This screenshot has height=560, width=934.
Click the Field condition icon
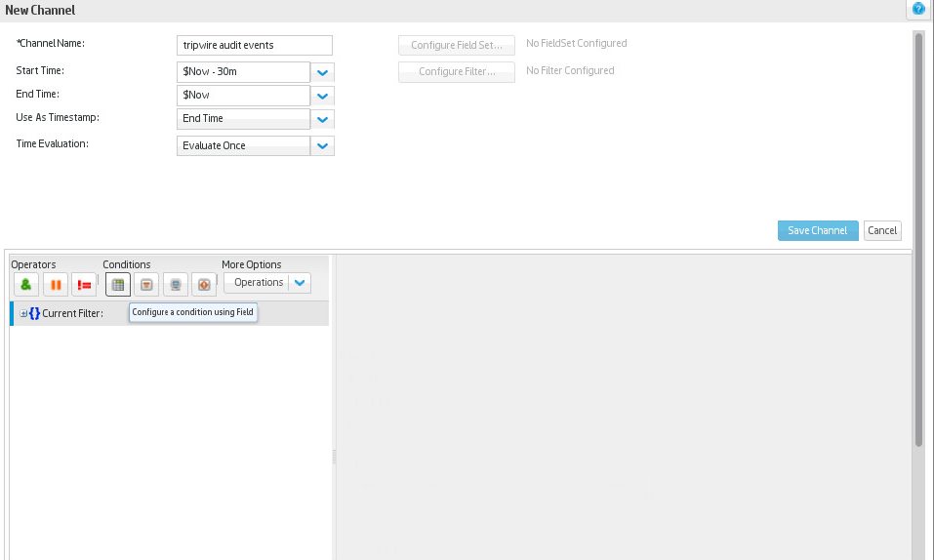coord(118,284)
